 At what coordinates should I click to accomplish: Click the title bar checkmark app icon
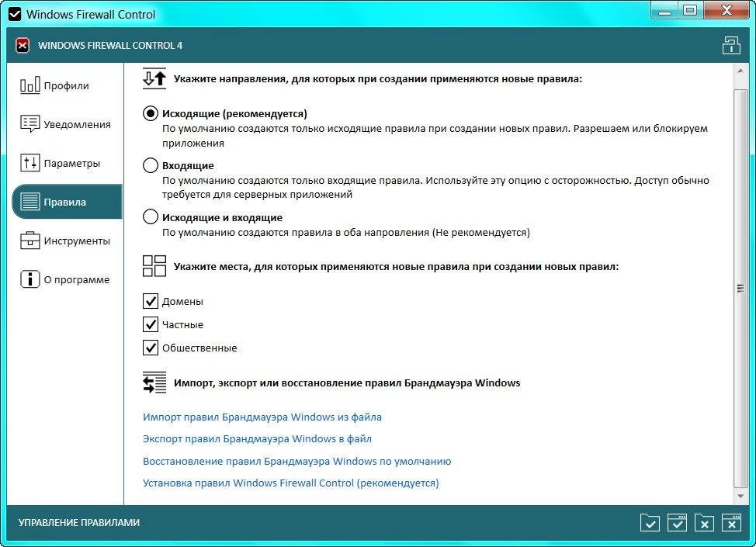[x=16, y=14]
